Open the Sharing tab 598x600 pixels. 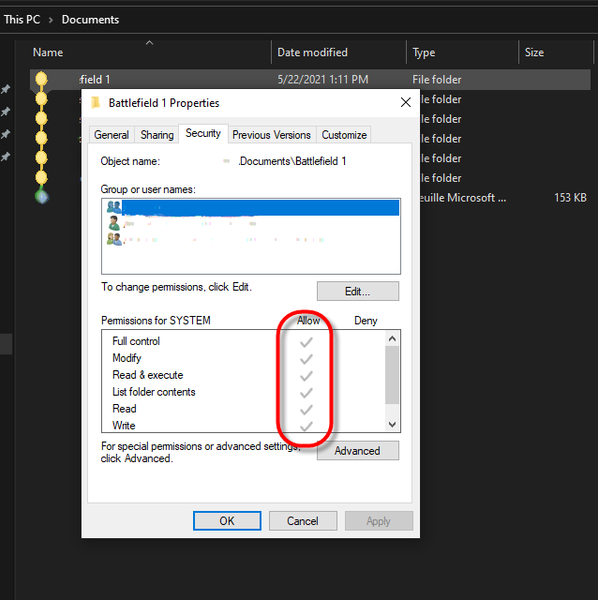157,135
